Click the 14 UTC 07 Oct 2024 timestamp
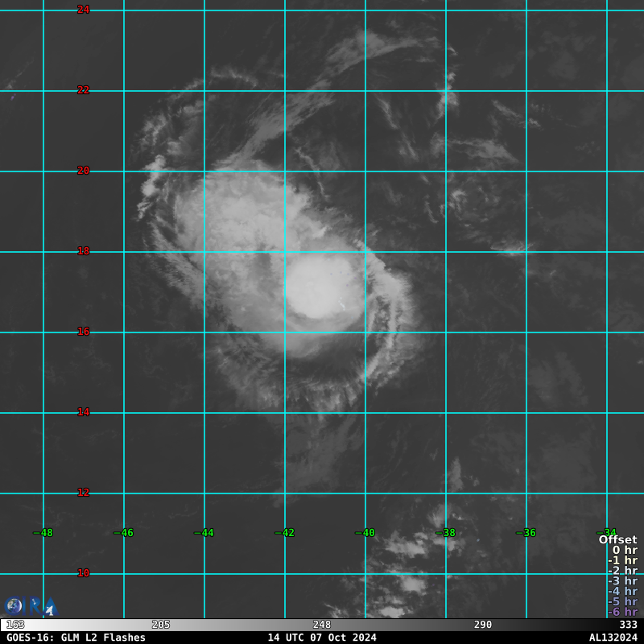This screenshot has height=644, width=644. tap(322, 638)
